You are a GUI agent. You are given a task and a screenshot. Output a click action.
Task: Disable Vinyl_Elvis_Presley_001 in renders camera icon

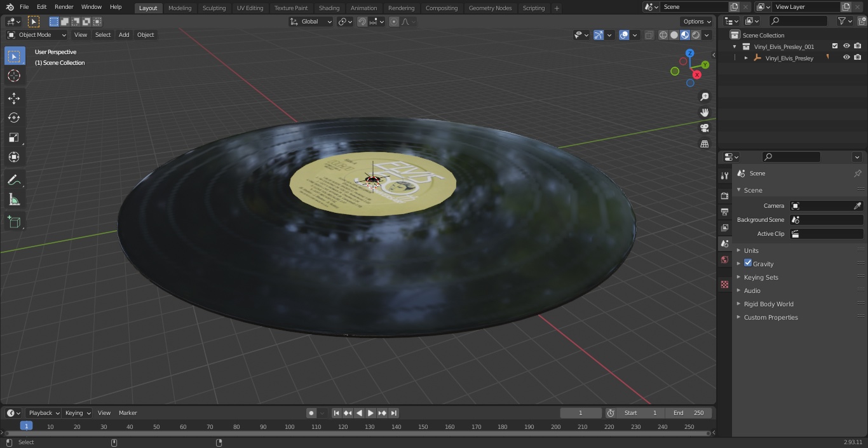tap(858, 46)
